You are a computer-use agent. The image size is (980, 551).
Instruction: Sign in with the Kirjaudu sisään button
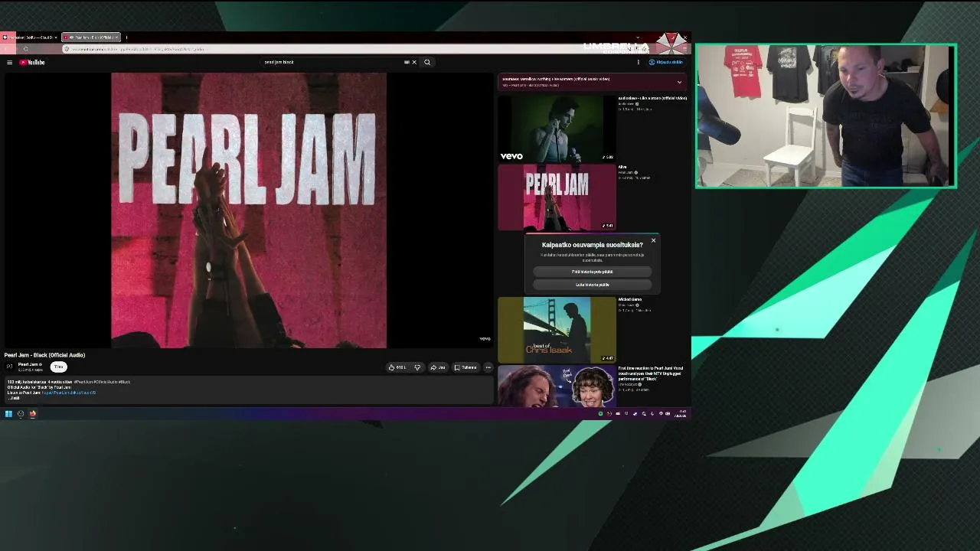(665, 63)
